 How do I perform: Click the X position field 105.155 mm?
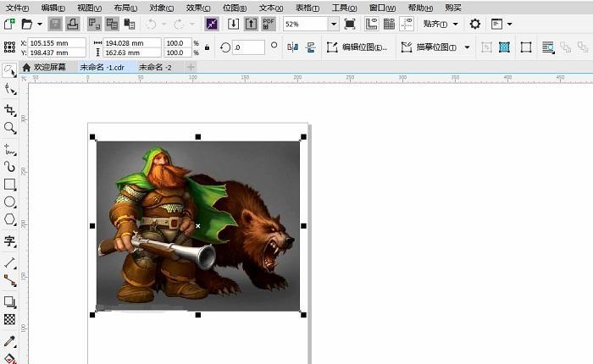click(x=57, y=43)
